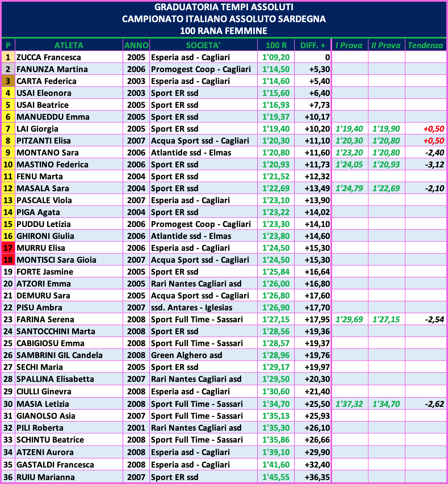Click the I Prova column header
The image size is (448, 484).
349,45
